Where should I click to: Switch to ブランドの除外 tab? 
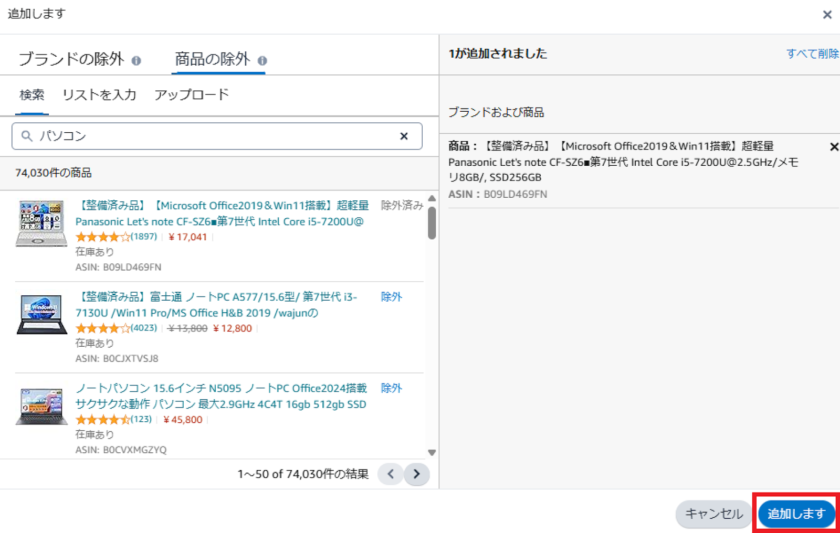71,59
